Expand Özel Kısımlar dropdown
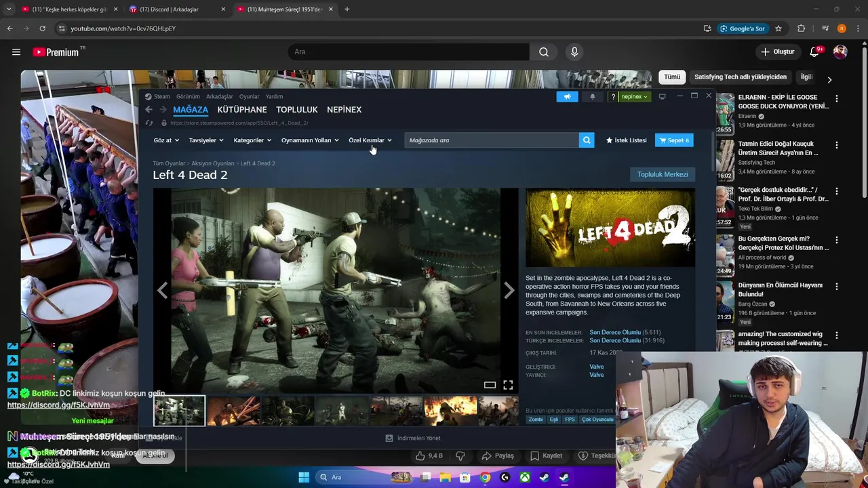 point(370,140)
